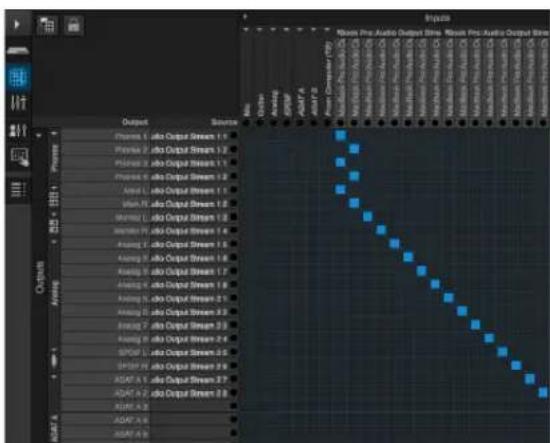This screenshot has width=550, height=443.
Task: Expand the Mic input group triangle
Action: 246,30
